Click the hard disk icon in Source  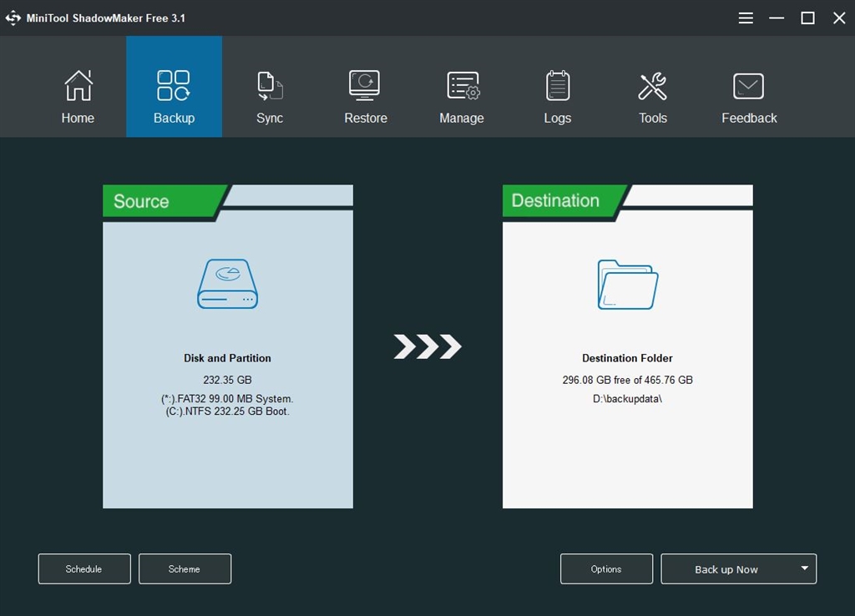(227, 284)
